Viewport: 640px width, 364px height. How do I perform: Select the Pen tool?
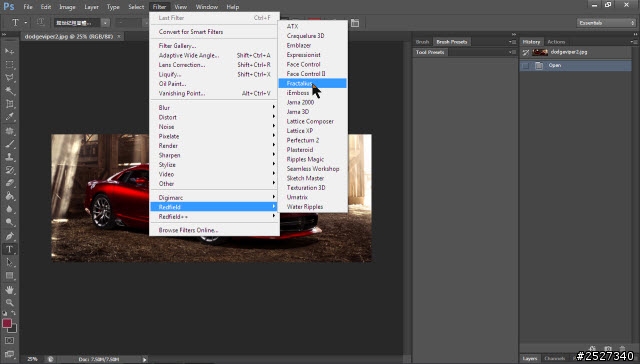pyautogui.click(x=9, y=236)
